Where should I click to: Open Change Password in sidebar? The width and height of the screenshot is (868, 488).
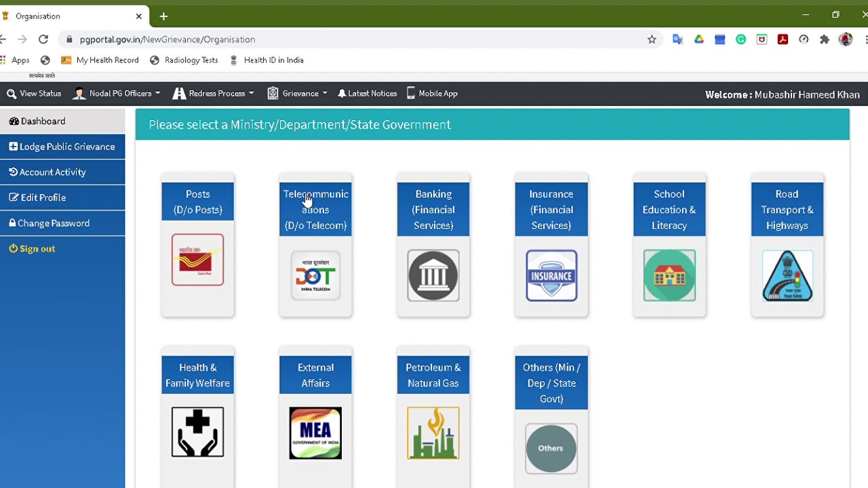click(x=62, y=223)
